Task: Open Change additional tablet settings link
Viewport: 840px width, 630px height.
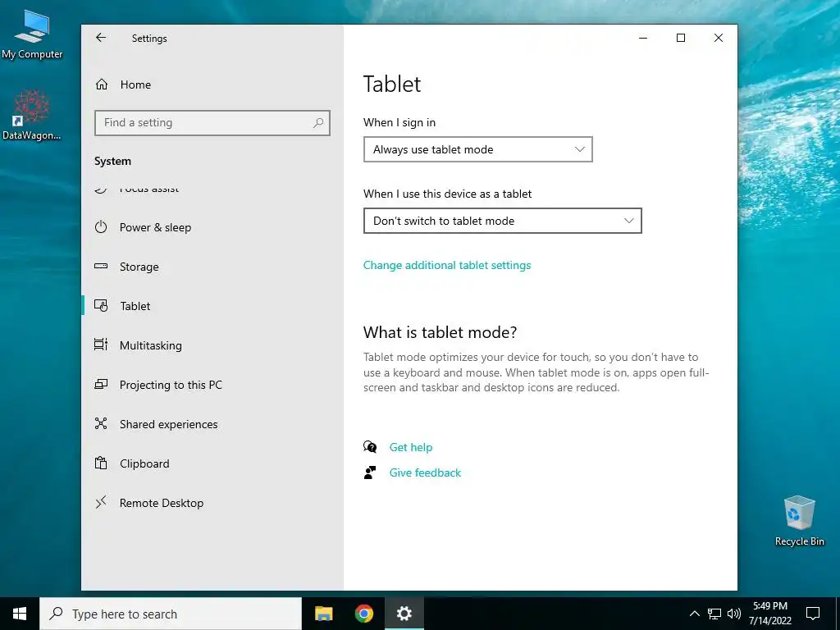Action: (447, 265)
